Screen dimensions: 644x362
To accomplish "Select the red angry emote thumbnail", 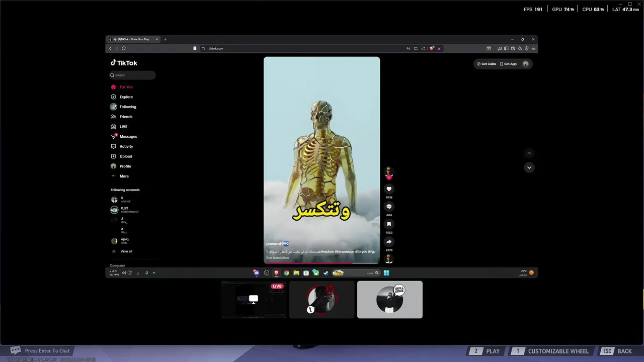I will pos(322,300).
